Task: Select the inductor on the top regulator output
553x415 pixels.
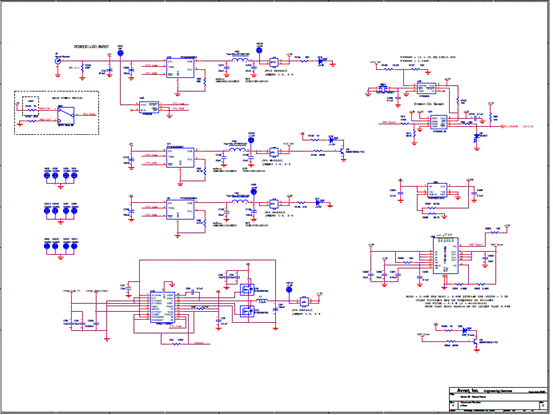Action: [x=240, y=60]
